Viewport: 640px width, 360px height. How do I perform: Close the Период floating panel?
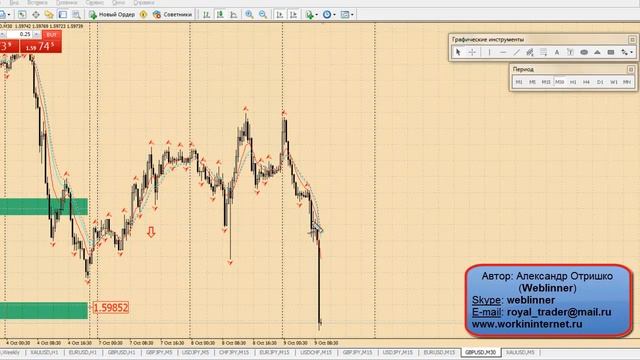(x=631, y=69)
